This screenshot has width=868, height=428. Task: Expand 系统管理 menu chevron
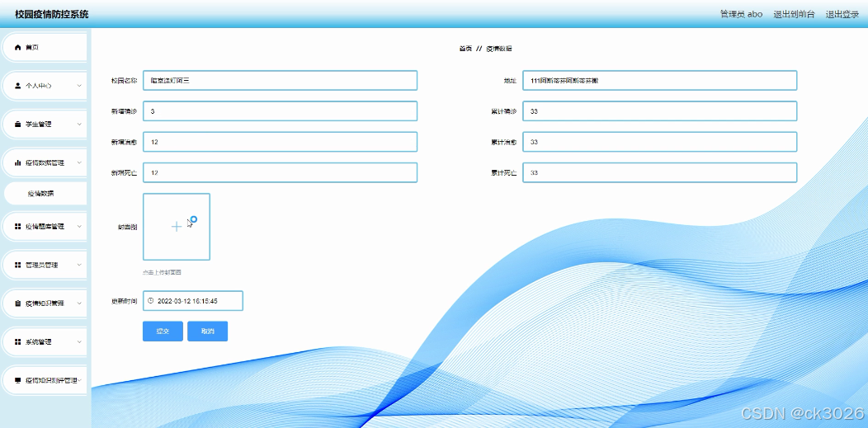[79, 341]
